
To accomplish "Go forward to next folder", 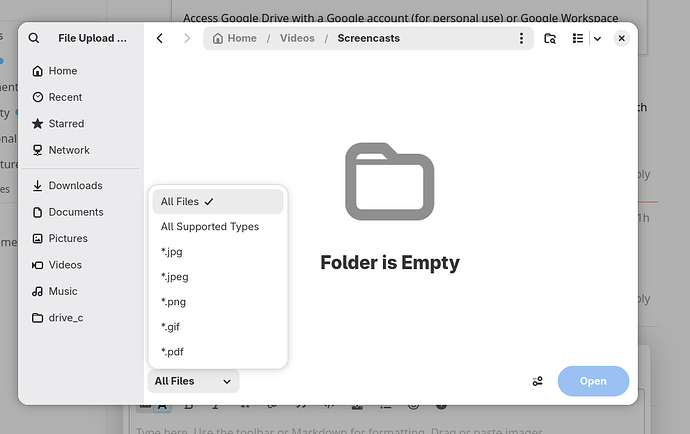I will pos(187,38).
